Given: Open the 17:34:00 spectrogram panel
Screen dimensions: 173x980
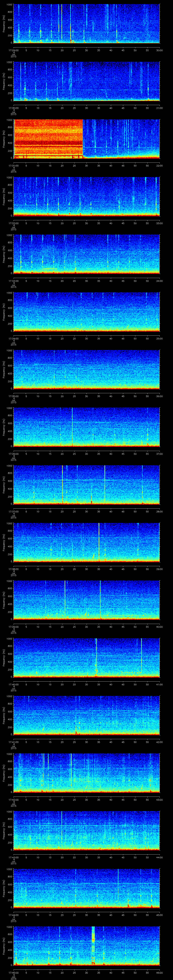Looking at the screenshot, I should (87, 312).
